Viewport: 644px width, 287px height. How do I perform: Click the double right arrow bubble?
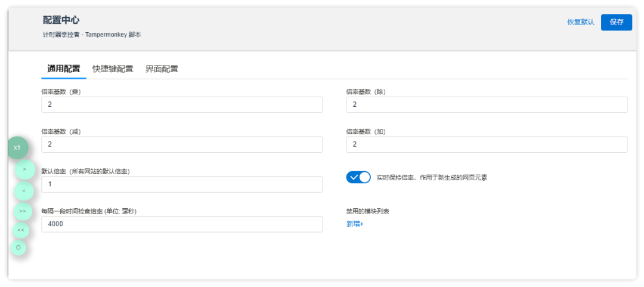click(23, 211)
